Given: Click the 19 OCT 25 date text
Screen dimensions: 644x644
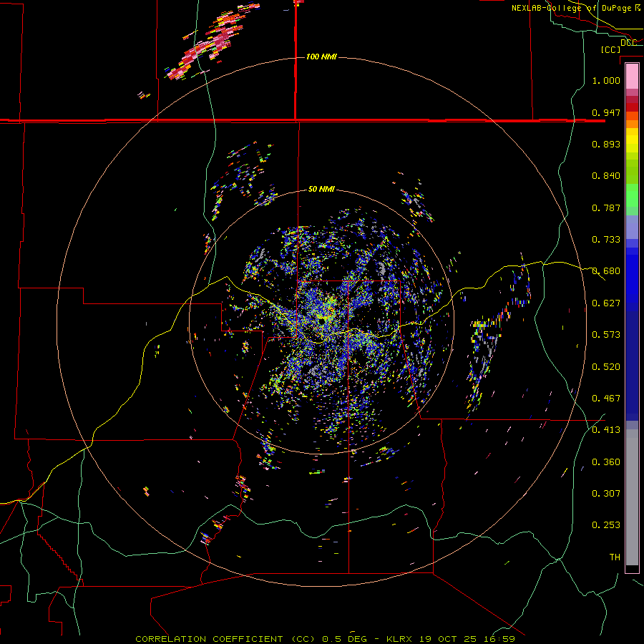Looking at the screenshot, I should pos(448,639).
